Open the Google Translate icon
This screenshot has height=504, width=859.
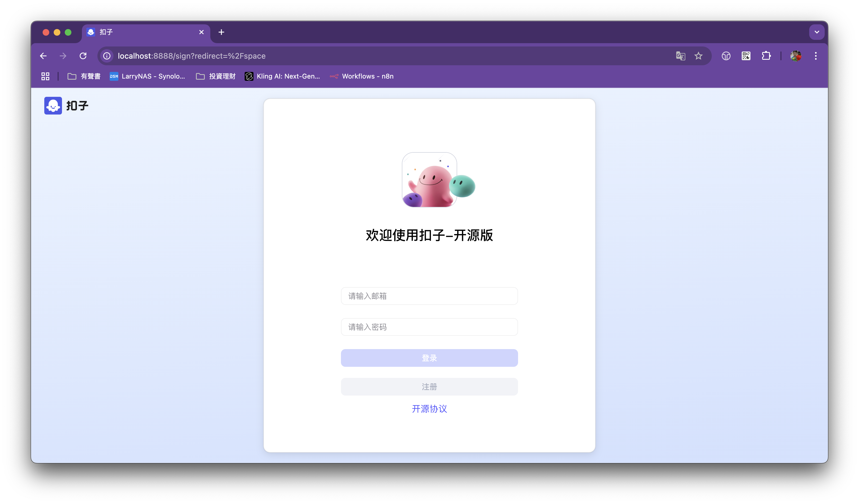[681, 56]
